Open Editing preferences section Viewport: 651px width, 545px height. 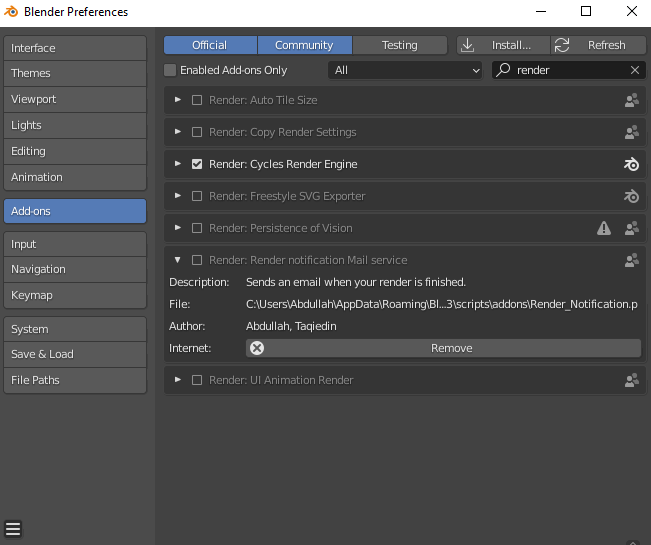[x=75, y=151]
